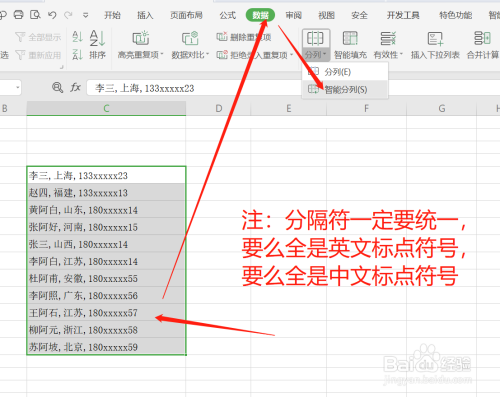Click the zoom magnifier icon beside fx
The image size is (500, 397).
(x=57, y=88)
